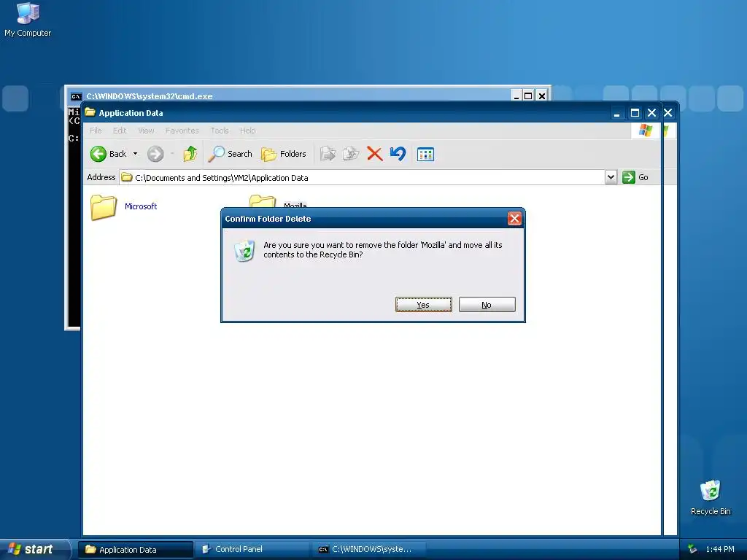Toggle the Folders pane
The image size is (747, 560).
tap(284, 154)
